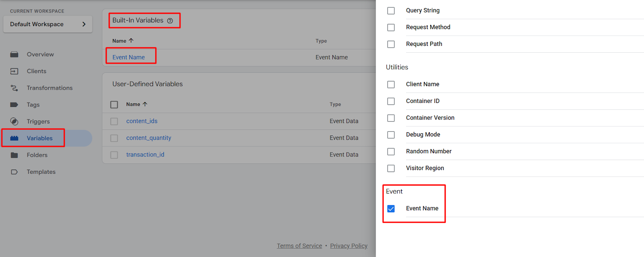Click the Folders icon in sidebar
The height and width of the screenshot is (257, 644).
click(14, 155)
